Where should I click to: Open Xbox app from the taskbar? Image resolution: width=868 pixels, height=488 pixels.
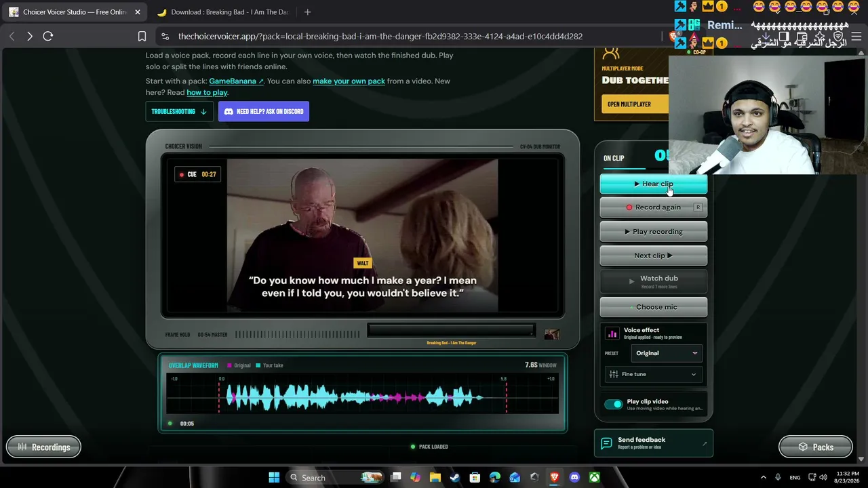click(x=594, y=478)
